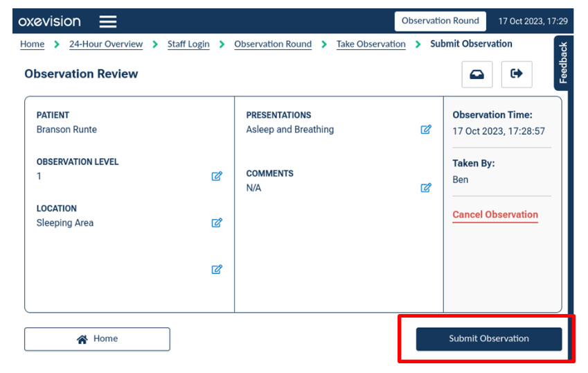
Task: Click the Taken By name Ben
Action: (461, 180)
